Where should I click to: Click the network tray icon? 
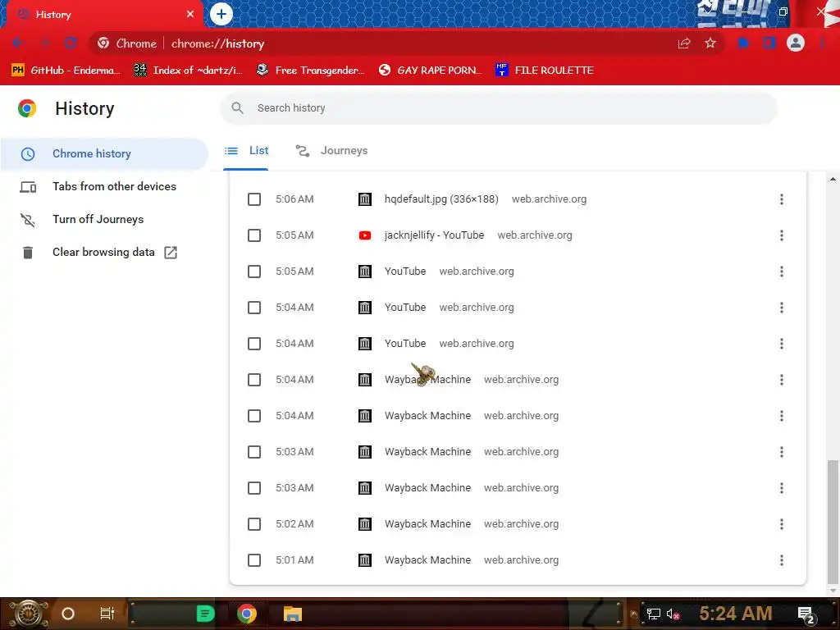point(654,614)
